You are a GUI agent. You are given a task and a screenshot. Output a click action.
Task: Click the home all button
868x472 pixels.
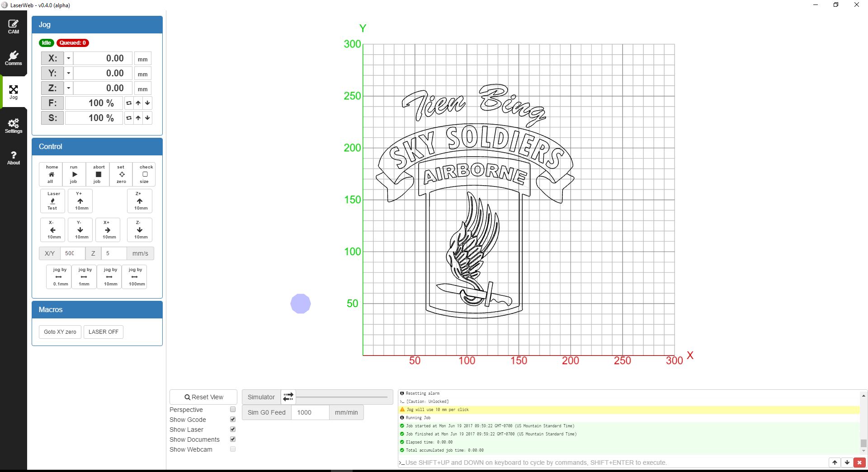(x=51, y=174)
